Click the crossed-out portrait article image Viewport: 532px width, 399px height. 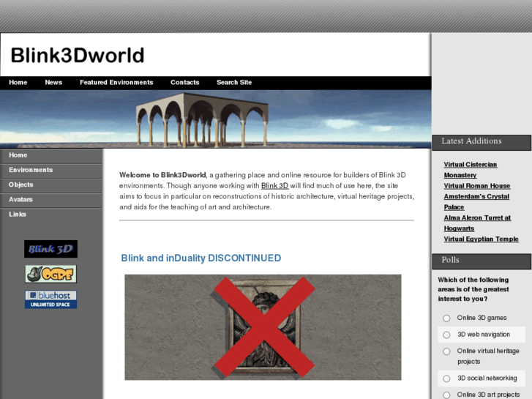(263, 327)
